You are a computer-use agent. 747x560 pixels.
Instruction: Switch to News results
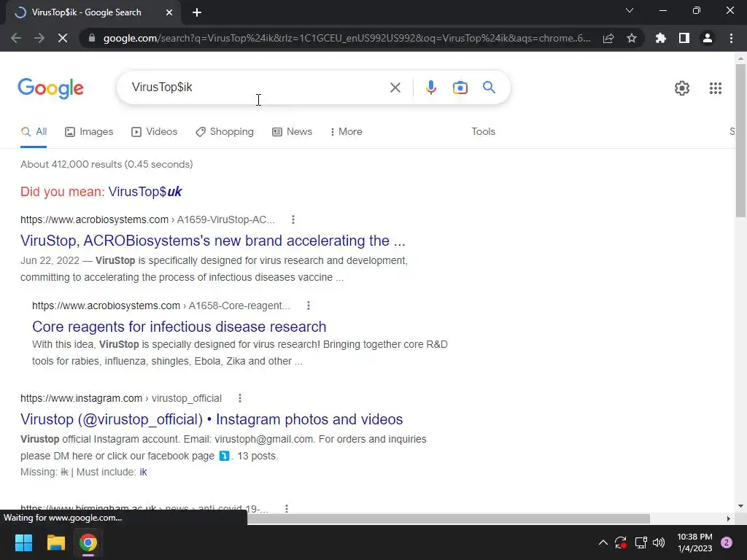[292, 132]
